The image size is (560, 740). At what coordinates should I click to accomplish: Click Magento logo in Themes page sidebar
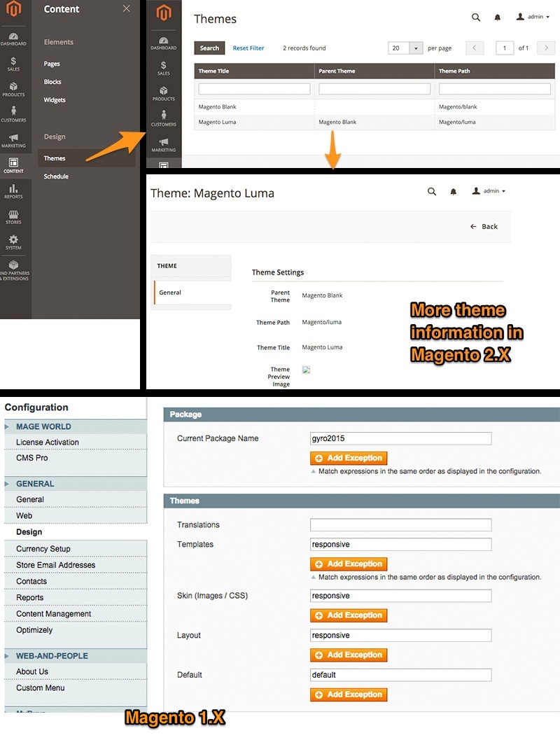164,13
